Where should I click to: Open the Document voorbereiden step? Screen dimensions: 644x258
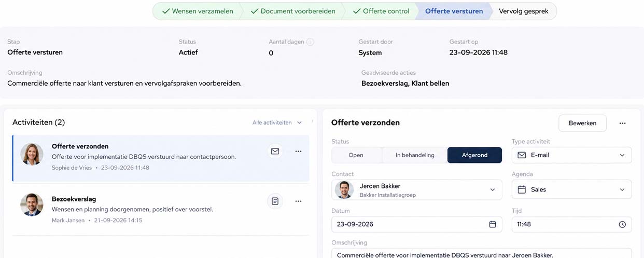[292, 11]
